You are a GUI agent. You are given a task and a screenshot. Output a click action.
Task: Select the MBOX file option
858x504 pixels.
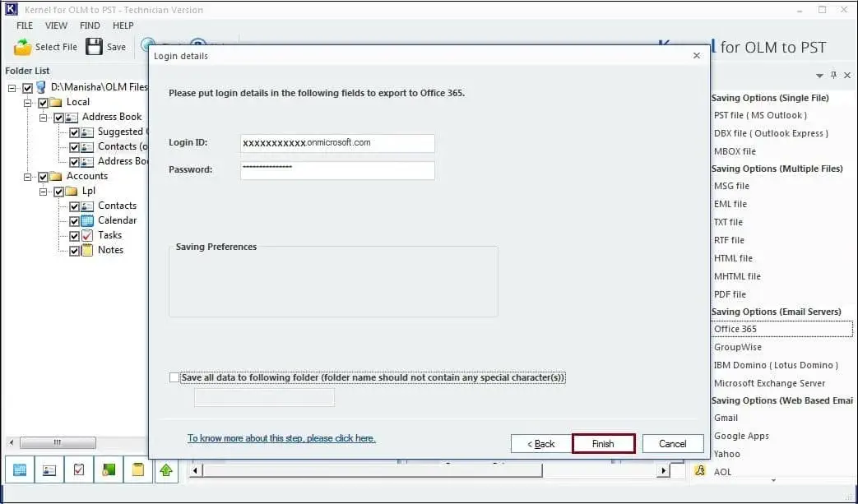(x=735, y=151)
